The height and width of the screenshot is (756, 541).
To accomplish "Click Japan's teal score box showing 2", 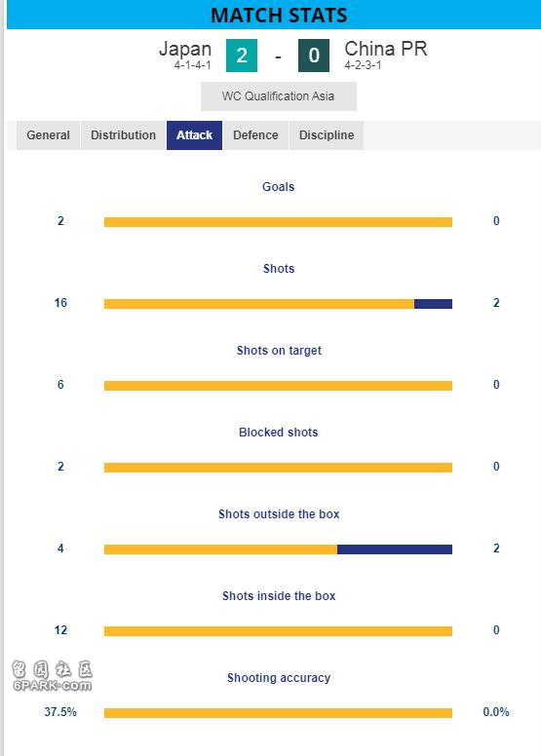I will tap(242, 56).
